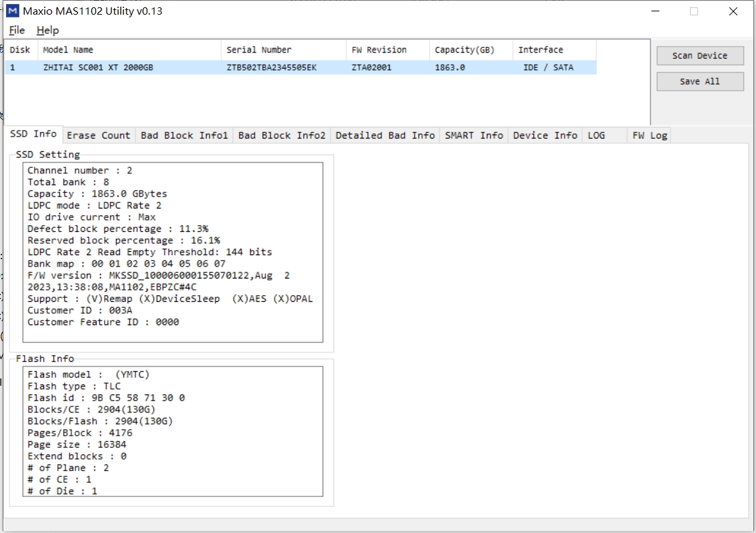Image resolution: width=756 pixels, height=533 pixels.
Task: Click the Interface column header
Action: (555, 50)
